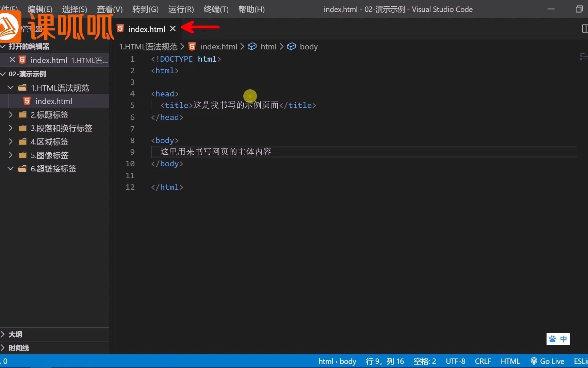
Task: Open the 终端(T) menu
Action: point(216,9)
